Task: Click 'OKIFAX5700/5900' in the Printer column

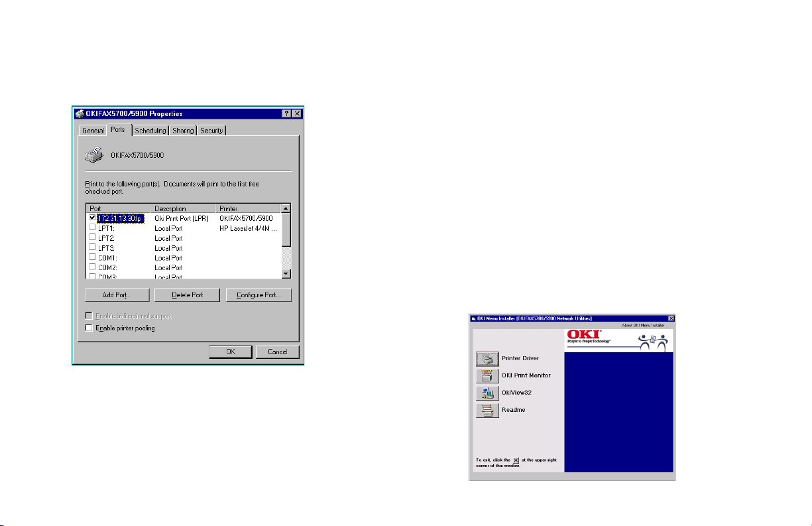Action: (x=246, y=218)
